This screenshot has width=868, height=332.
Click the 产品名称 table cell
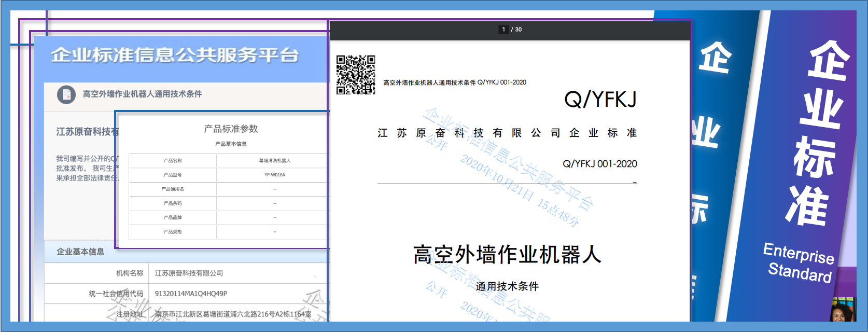click(173, 161)
